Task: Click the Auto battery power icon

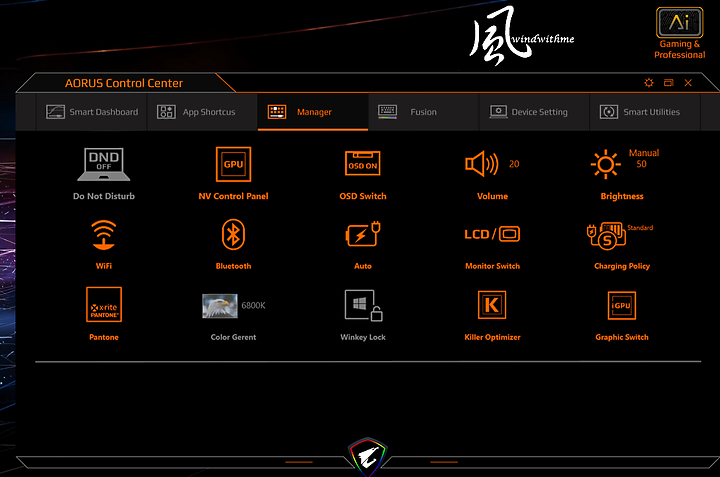Action: pos(363,234)
